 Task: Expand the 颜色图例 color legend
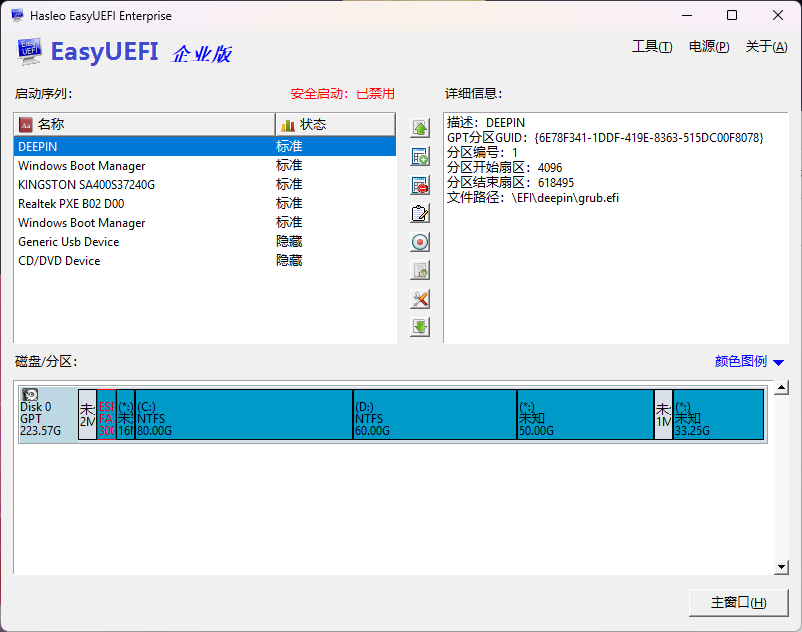pyautogui.click(x=749, y=362)
